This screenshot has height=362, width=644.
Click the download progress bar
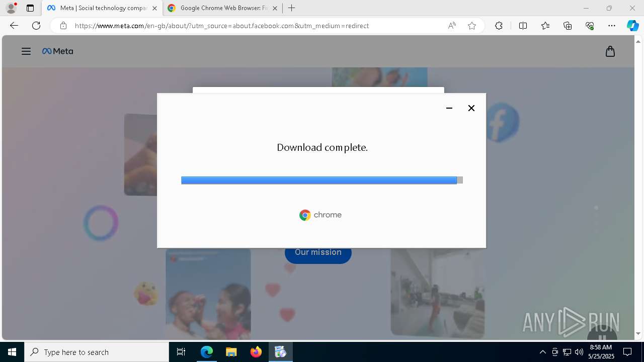[322, 180]
